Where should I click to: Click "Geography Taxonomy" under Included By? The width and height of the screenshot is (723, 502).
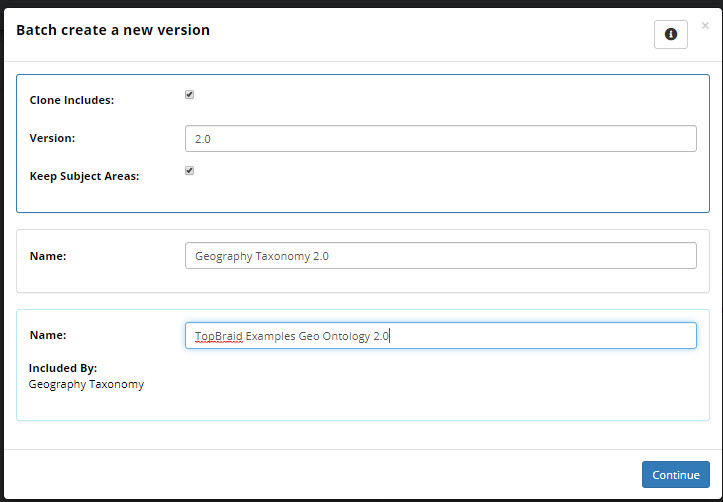[86, 384]
